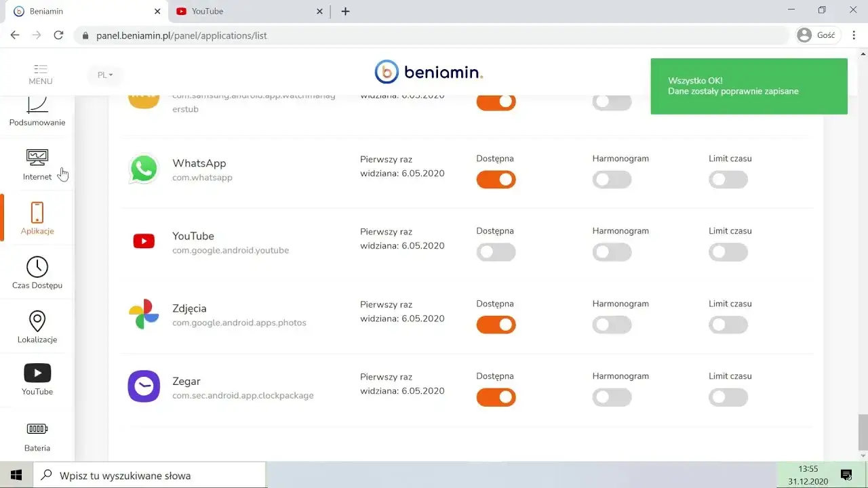The image size is (868, 488).
Task: Open Czas Dostępu clock icon
Action: pos(37,267)
